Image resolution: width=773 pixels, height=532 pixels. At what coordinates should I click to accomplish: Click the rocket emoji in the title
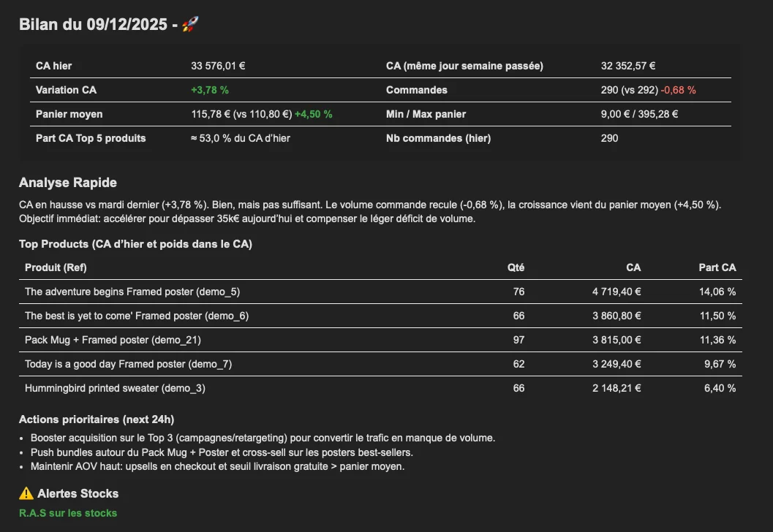pos(190,25)
